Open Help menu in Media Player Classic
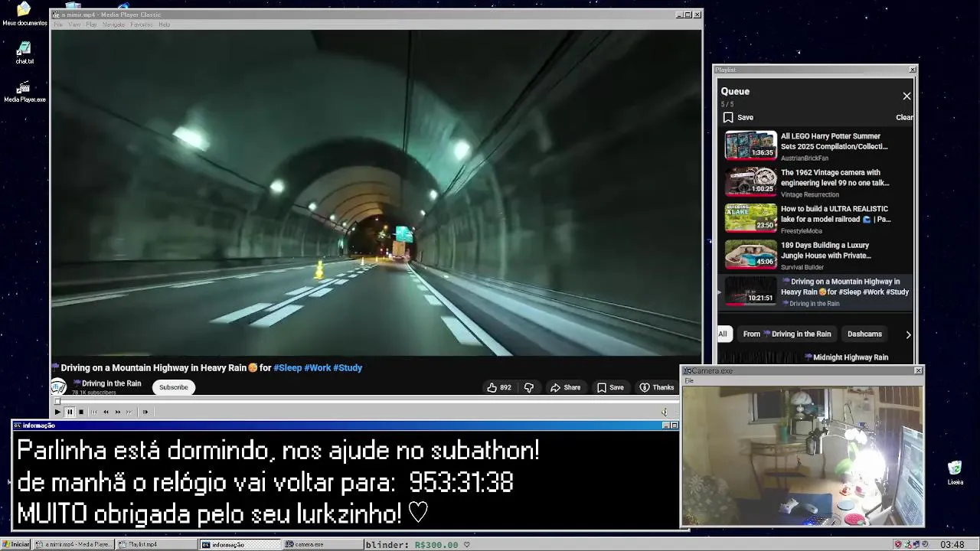 tap(164, 24)
